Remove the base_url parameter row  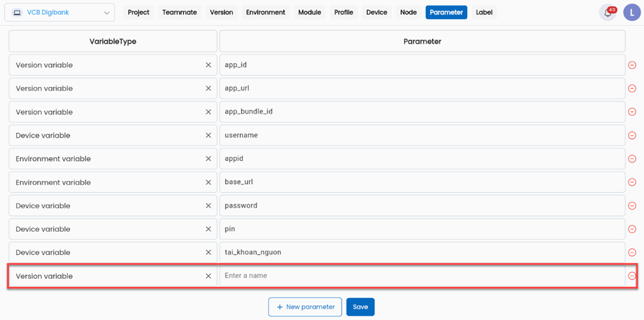pyautogui.click(x=632, y=182)
